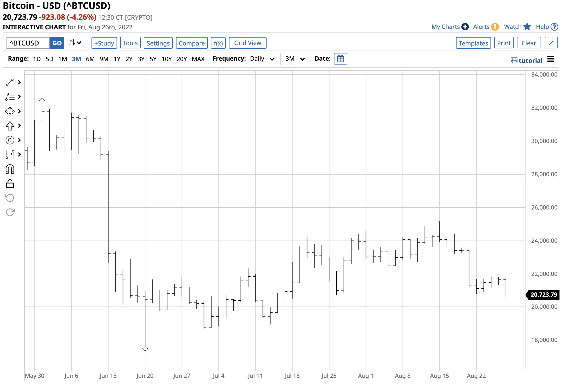
Task: Click the GO button
Action: (57, 43)
